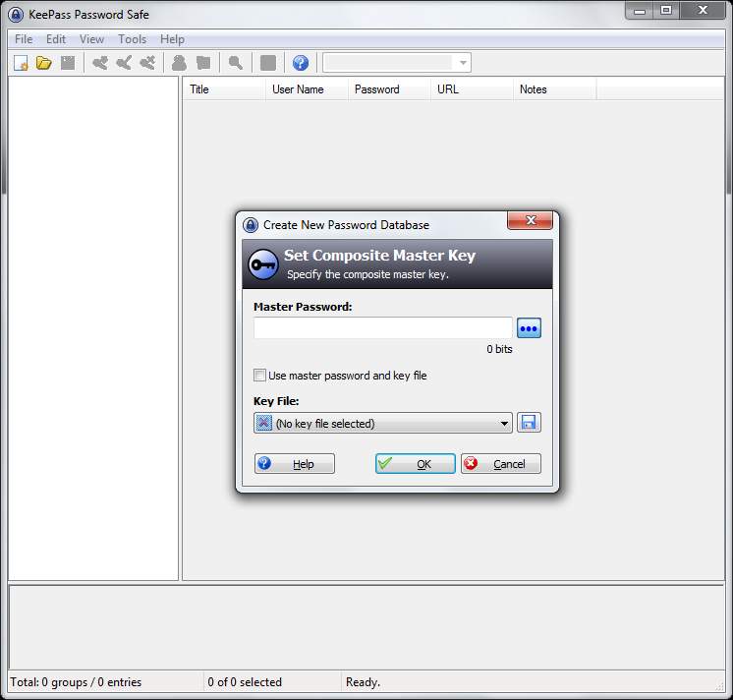Image resolution: width=733 pixels, height=700 pixels.
Task: Close the Create New Password Database dialog
Action: click(531, 220)
